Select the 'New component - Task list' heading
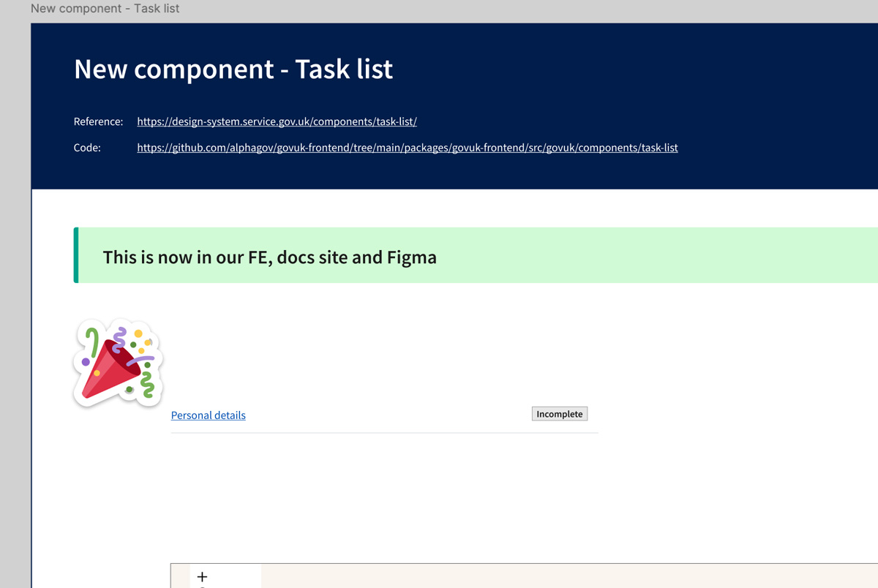This screenshot has height=588, width=878. [x=233, y=69]
